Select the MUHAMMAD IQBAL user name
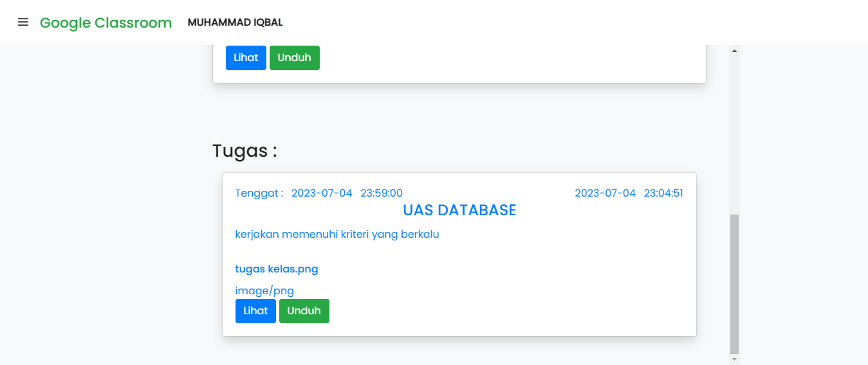Viewport: 868px width, 365px height. [x=235, y=22]
